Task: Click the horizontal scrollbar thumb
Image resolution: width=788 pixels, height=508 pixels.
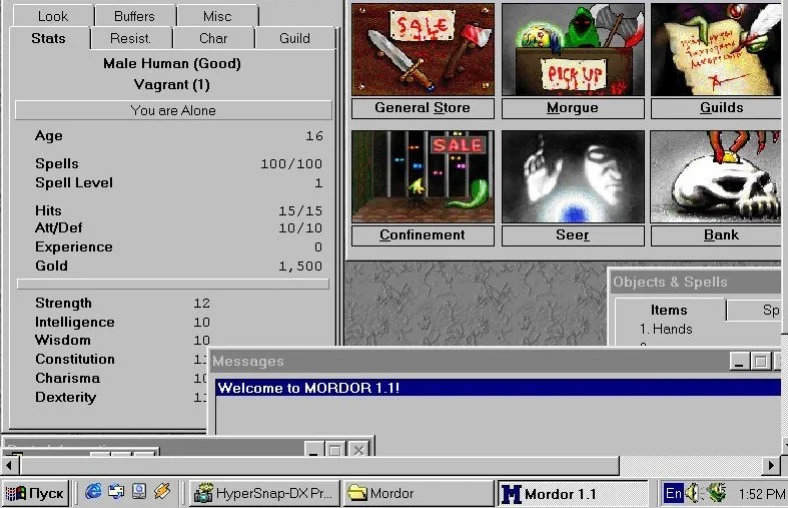Action: (320, 465)
